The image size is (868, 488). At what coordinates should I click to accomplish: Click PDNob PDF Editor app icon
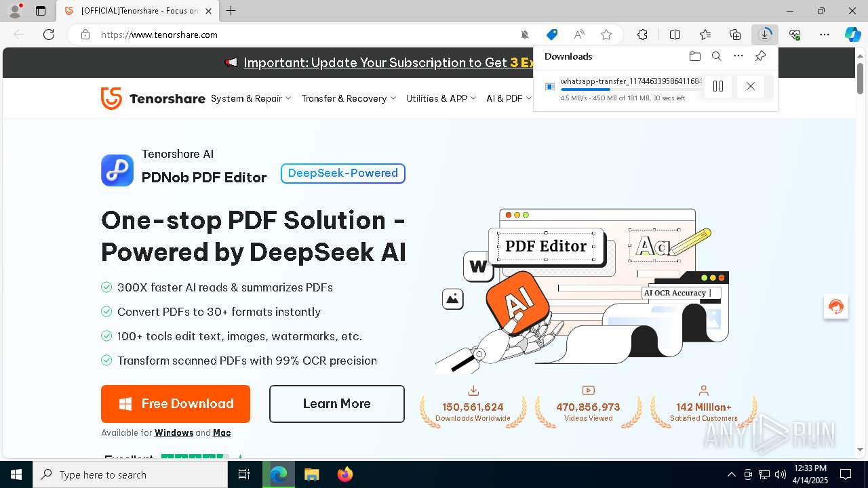pyautogui.click(x=117, y=170)
